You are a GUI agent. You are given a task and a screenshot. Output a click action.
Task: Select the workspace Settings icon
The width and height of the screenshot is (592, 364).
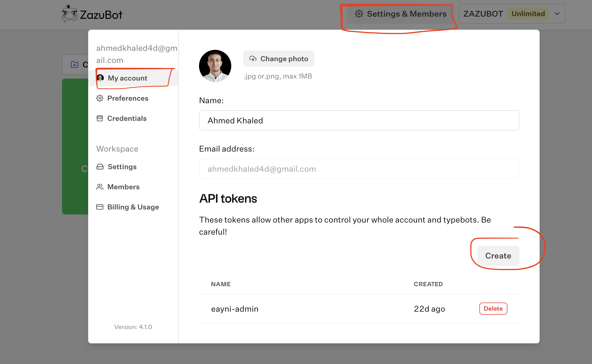100,166
